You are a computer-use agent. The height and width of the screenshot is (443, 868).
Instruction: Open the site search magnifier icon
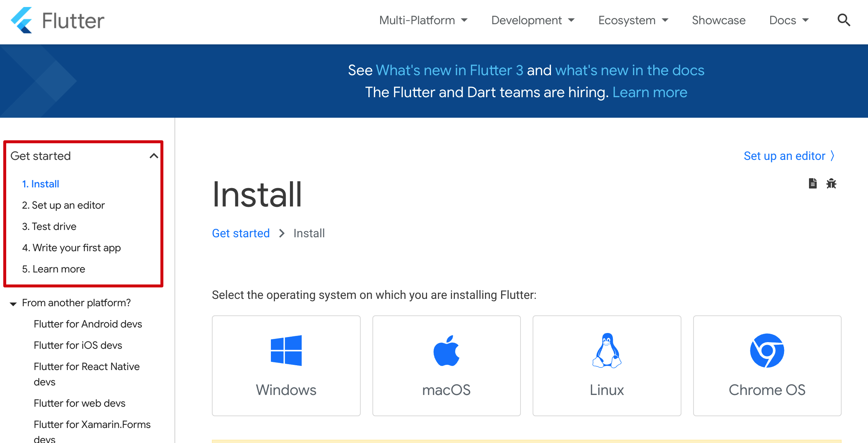pos(843,20)
